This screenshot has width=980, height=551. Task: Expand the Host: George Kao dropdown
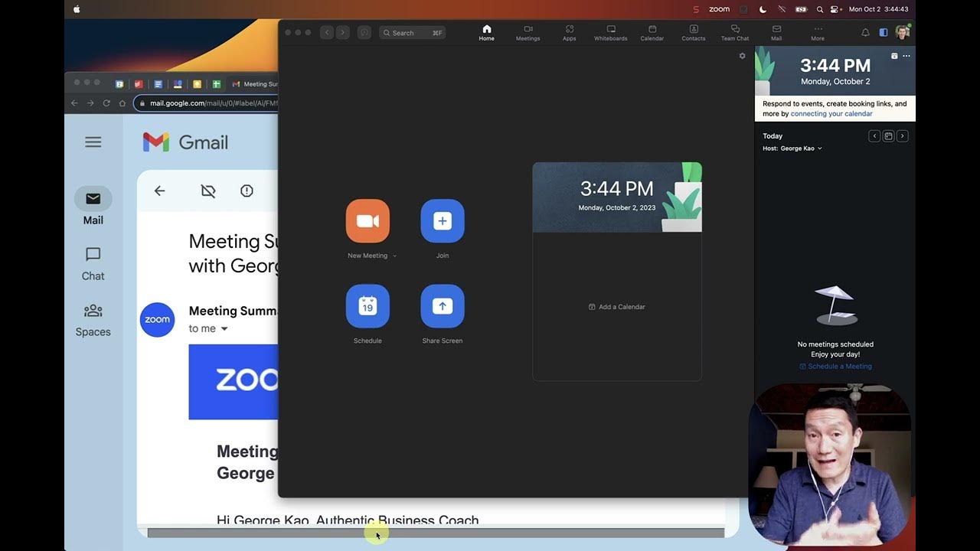point(792,148)
